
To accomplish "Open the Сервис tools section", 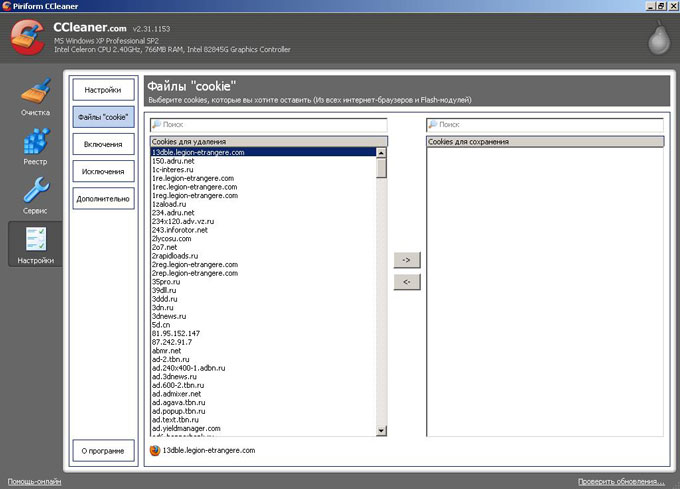I will (36, 196).
